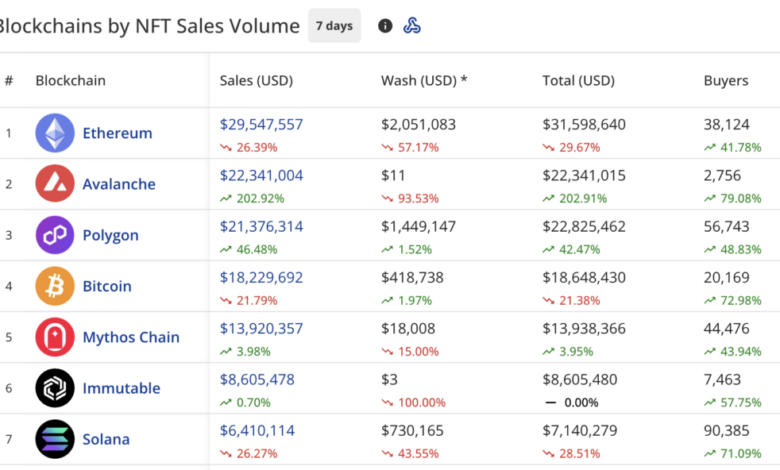Image resolution: width=780 pixels, height=470 pixels.
Task: Select Ethereum total $31,598,640
Action: coord(584,124)
